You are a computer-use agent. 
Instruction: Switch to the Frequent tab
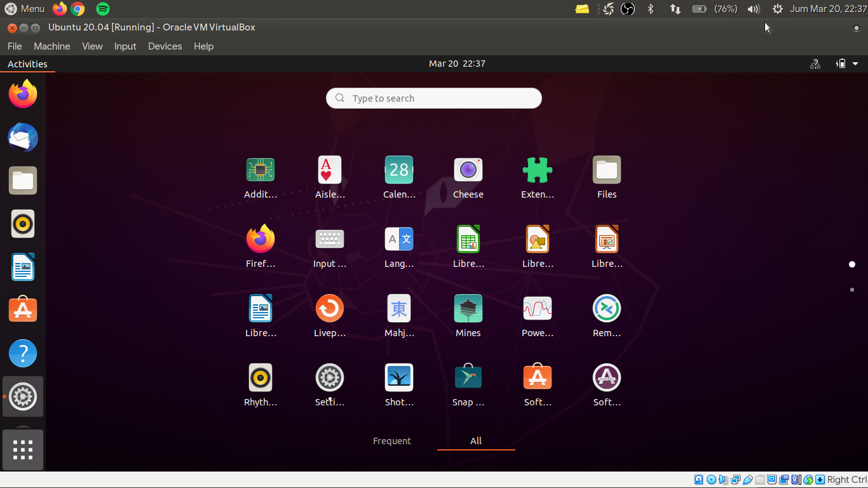pyautogui.click(x=392, y=441)
